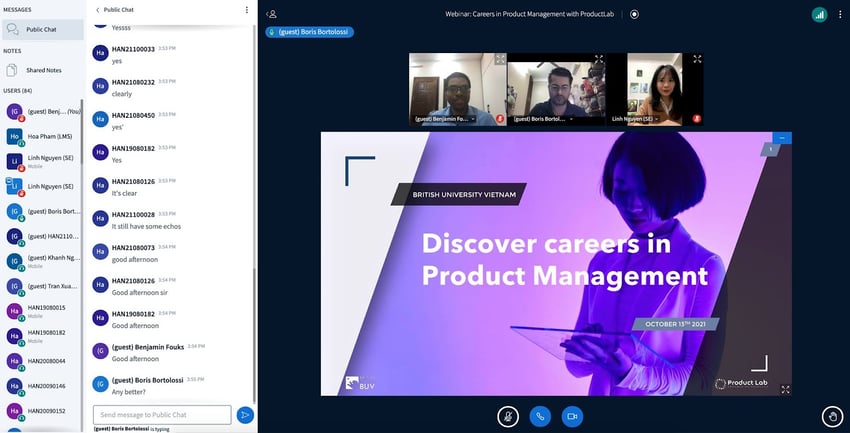Click the Boris Bortolossi webcam thumbnail

tap(556, 89)
